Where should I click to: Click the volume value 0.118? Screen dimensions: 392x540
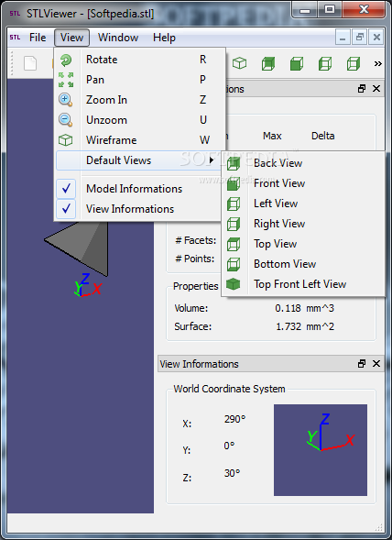pyautogui.click(x=289, y=308)
